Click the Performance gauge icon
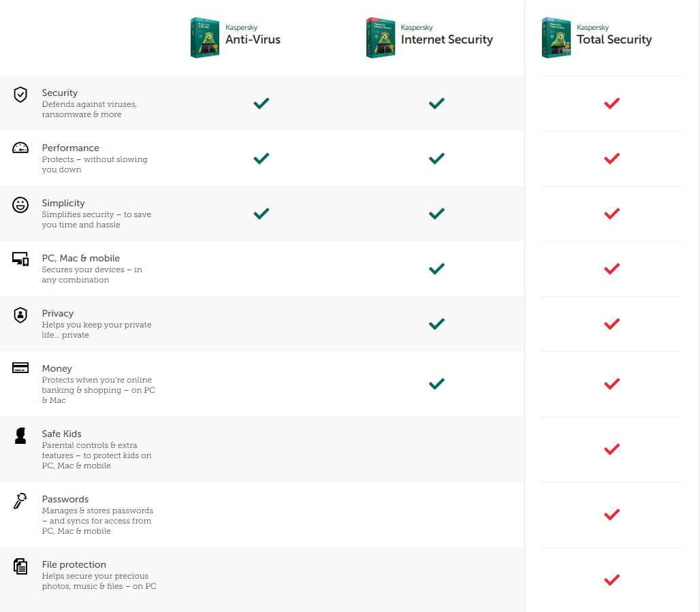Viewport: 700px width, 612px height. click(x=20, y=148)
